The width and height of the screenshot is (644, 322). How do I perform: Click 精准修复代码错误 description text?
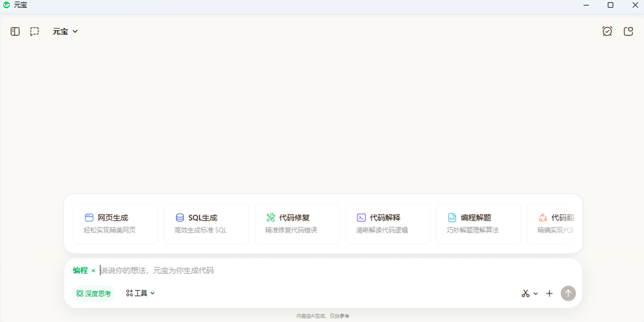[x=291, y=230]
